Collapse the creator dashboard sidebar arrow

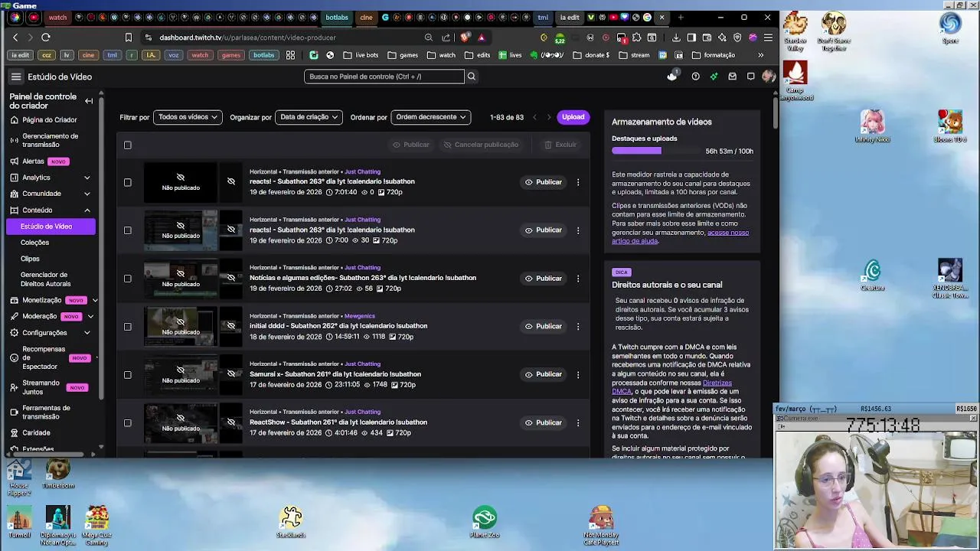89,101
